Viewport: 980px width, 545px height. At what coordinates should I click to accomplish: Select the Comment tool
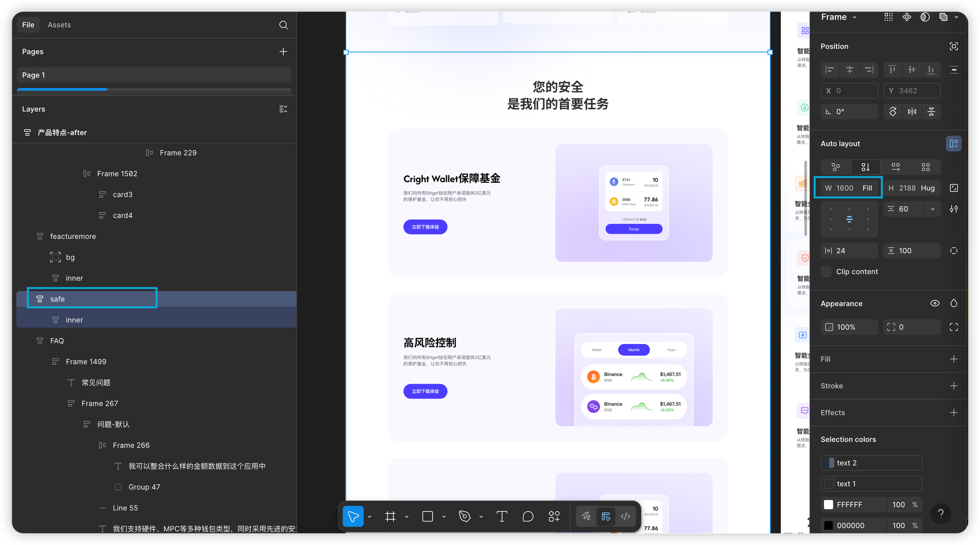pos(528,516)
